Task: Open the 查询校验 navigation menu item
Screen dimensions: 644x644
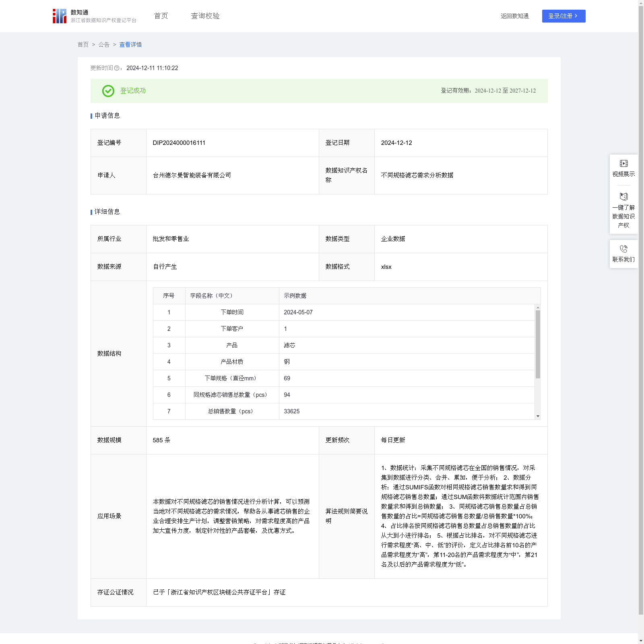Action: (205, 16)
